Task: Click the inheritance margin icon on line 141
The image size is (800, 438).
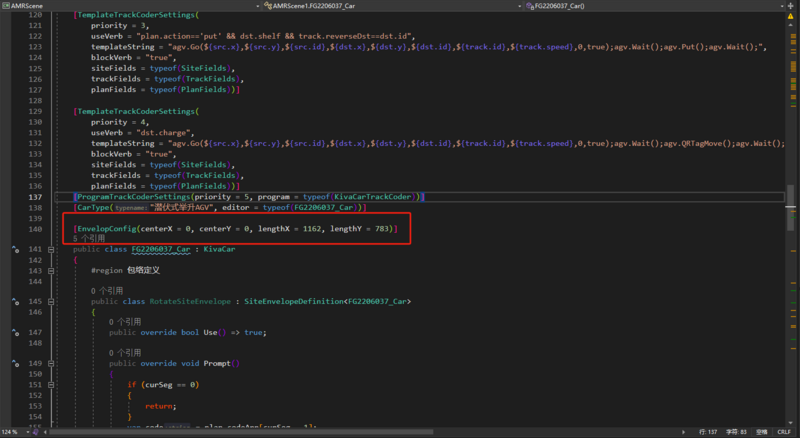Action: click(17, 249)
